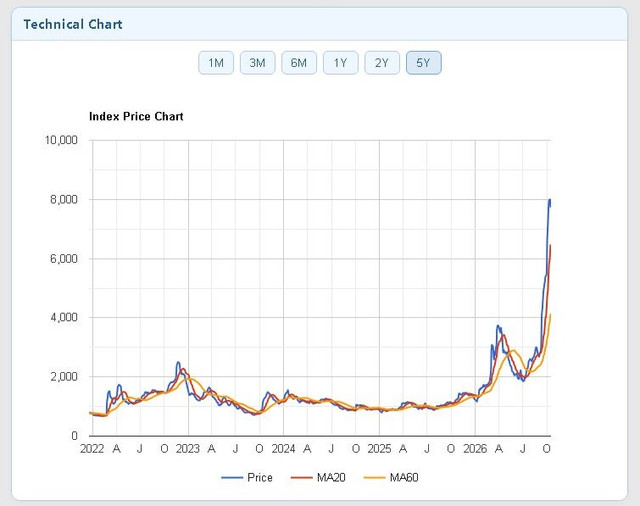Click the 2026 x-axis label
This screenshot has width=640, height=506.
point(475,449)
